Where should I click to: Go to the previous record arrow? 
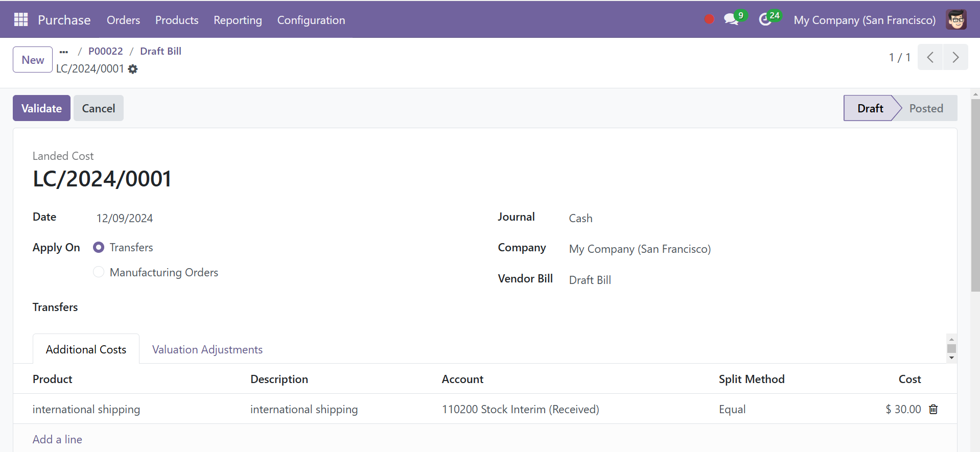[930, 57]
